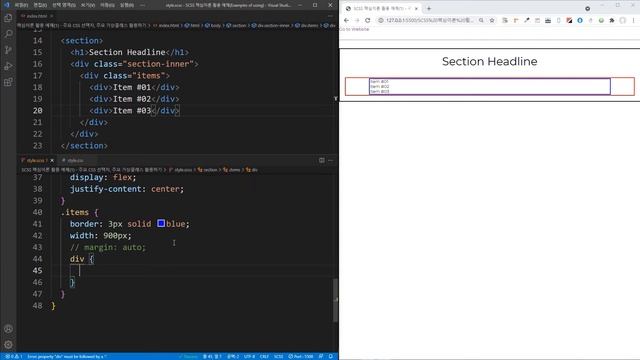Reload the page in Chrome

[367, 20]
